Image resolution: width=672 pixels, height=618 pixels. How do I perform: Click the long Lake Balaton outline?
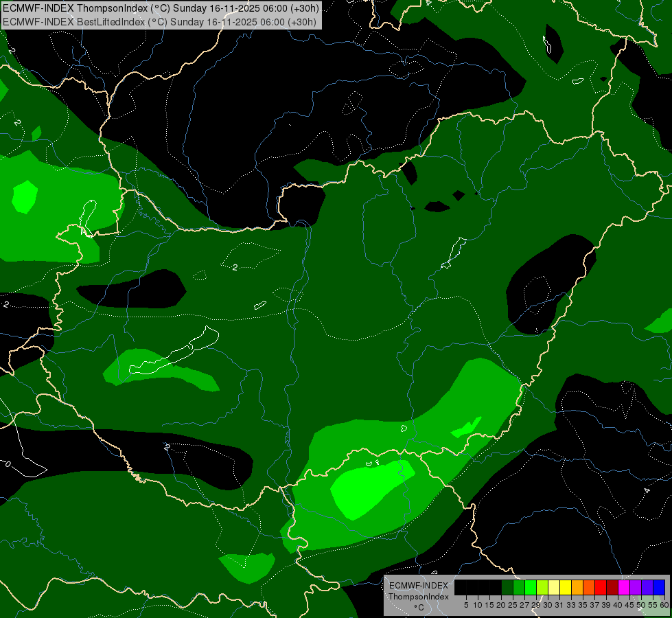point(174,350)
